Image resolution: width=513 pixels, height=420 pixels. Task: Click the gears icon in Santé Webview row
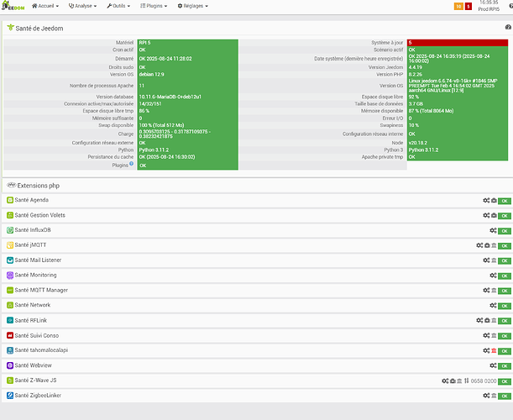click(x=493, y=365)
